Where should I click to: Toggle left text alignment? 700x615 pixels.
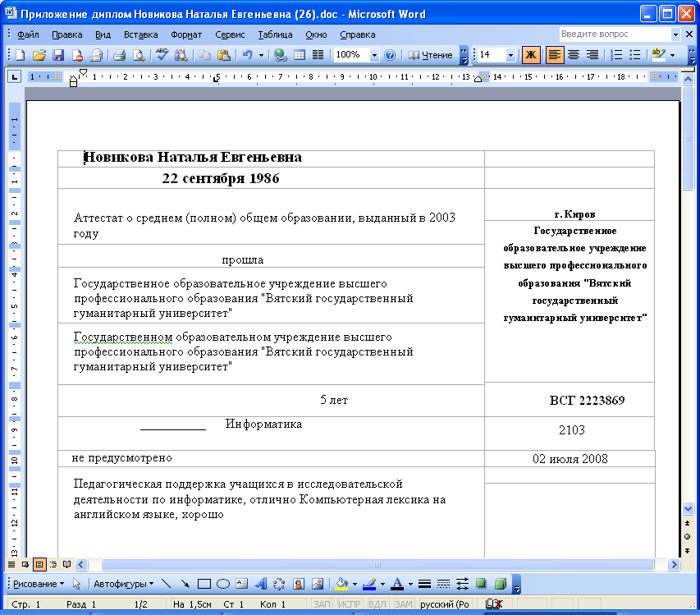(555, 55)
